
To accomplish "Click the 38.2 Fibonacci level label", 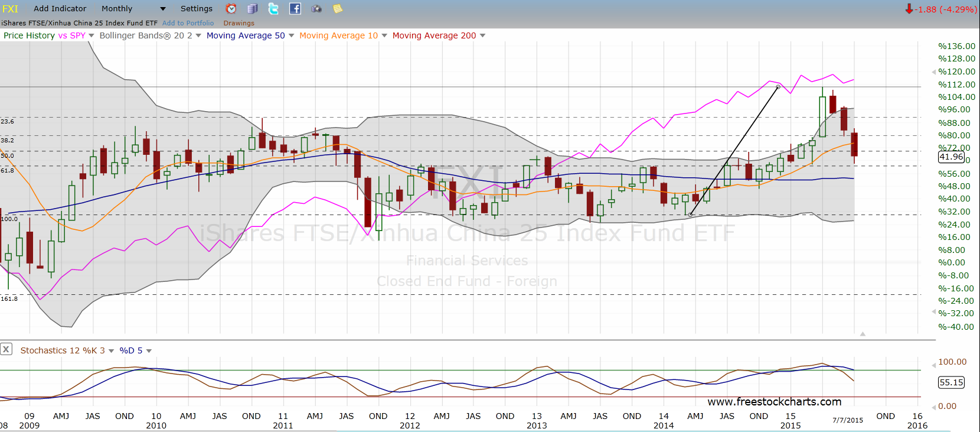I will click(7, 140).
